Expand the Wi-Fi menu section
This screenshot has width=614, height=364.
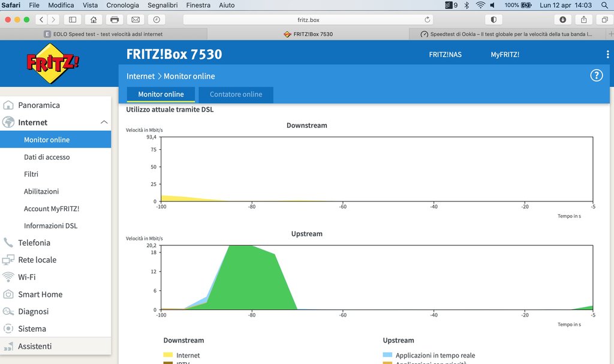click(27, 277)
